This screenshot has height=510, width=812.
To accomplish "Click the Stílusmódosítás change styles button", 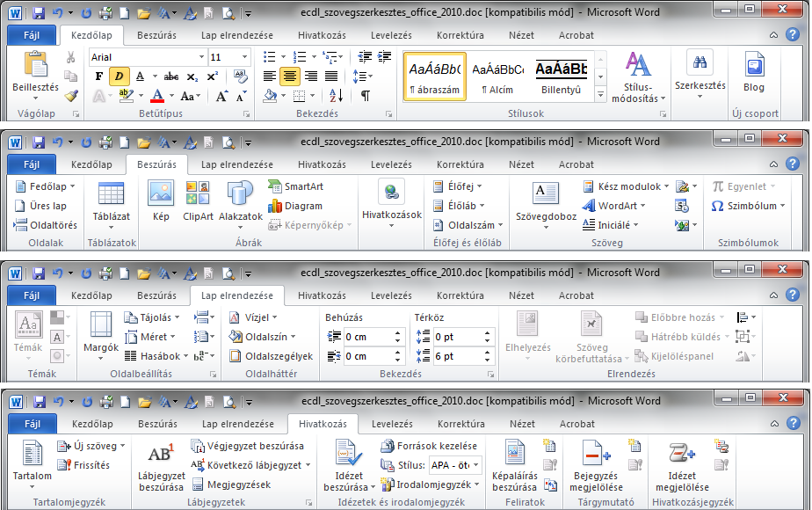I will pos(638,76).
